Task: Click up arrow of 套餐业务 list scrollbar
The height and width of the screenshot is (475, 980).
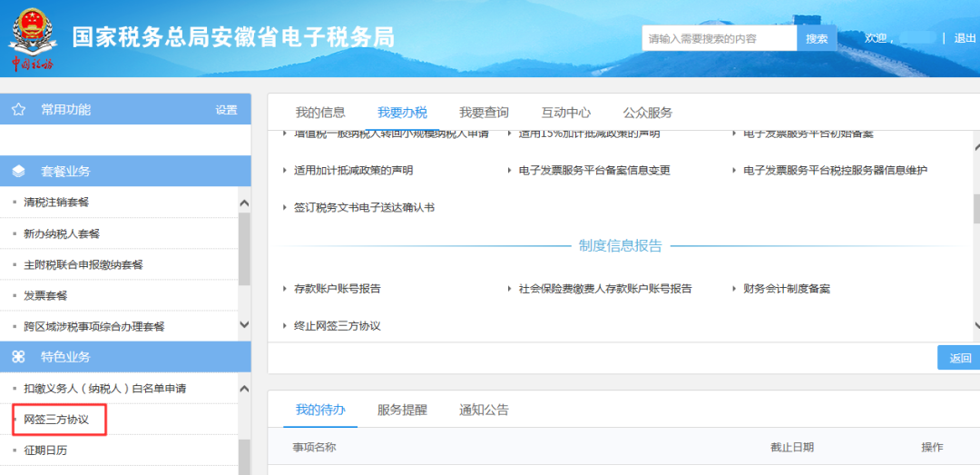Action: [244, 203]
